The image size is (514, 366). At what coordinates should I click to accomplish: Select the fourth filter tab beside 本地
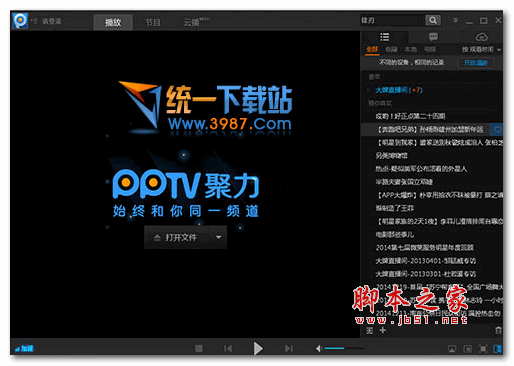pyautogui.click(x=430, y=50)
